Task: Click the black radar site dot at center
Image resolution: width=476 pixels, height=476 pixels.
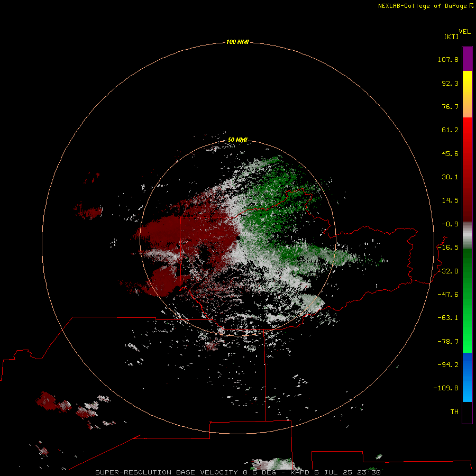Action: 239,238
